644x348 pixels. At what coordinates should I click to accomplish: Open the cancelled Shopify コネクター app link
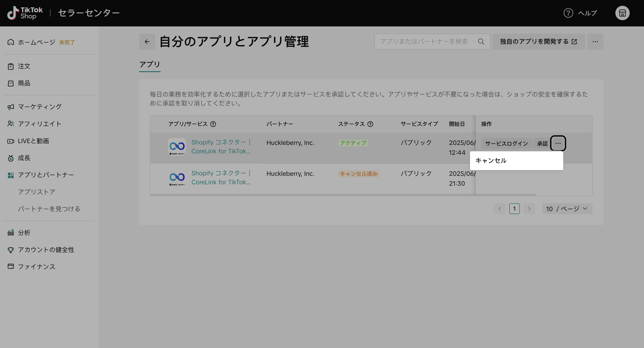coord(221,178)
